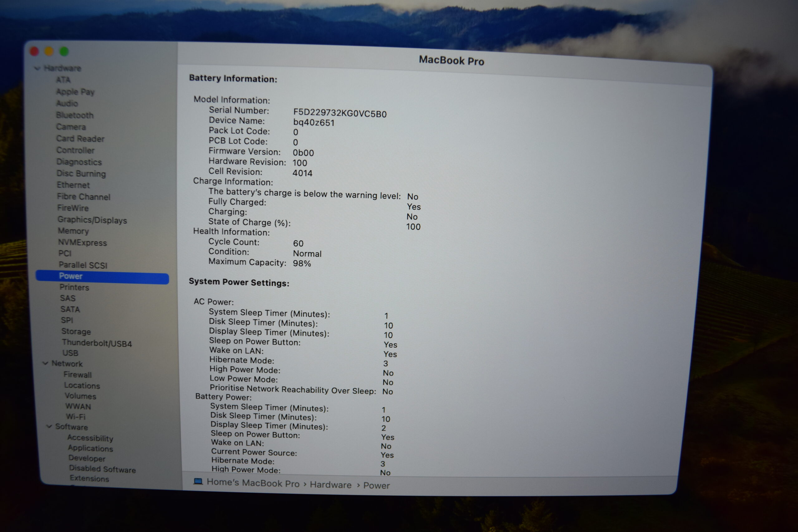Open Firewall under Network

78,375
